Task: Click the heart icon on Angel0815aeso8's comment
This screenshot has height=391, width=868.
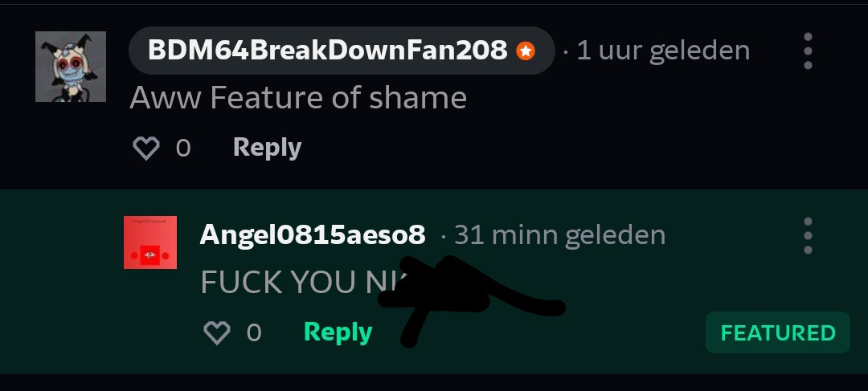Action: coord(217,333)
